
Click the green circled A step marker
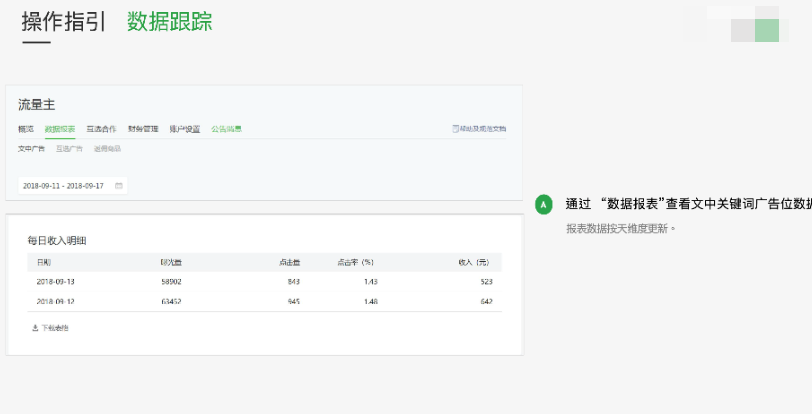click(543, 204)
